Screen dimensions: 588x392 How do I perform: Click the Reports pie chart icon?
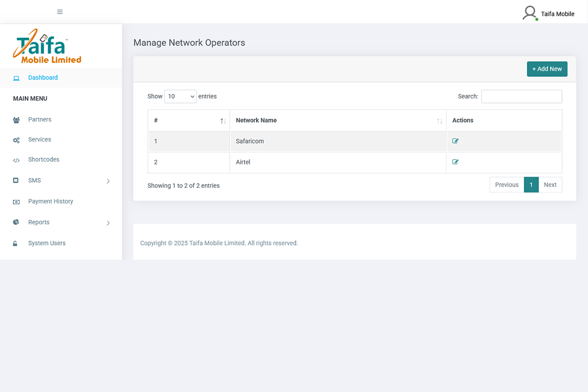17,222
